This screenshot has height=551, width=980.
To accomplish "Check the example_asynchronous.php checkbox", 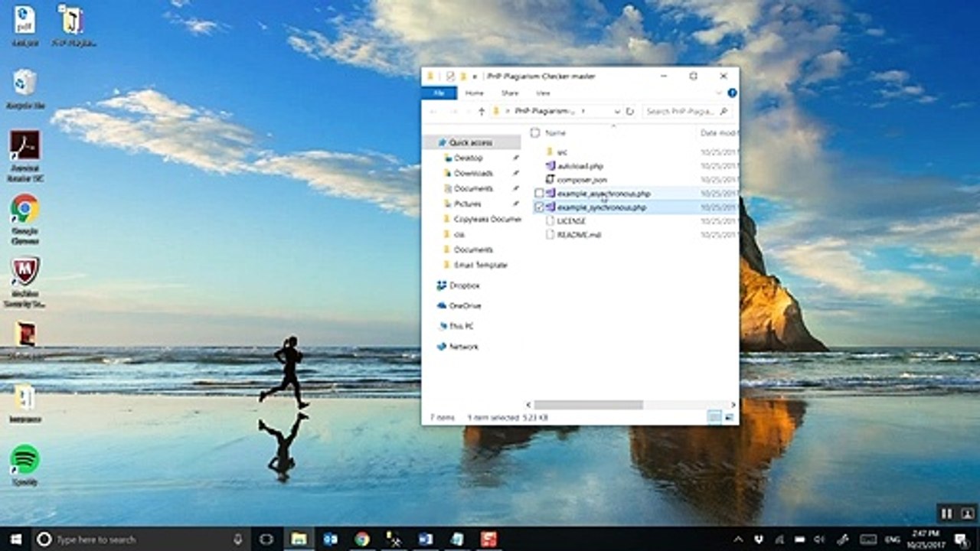I will tap(540, 194).
